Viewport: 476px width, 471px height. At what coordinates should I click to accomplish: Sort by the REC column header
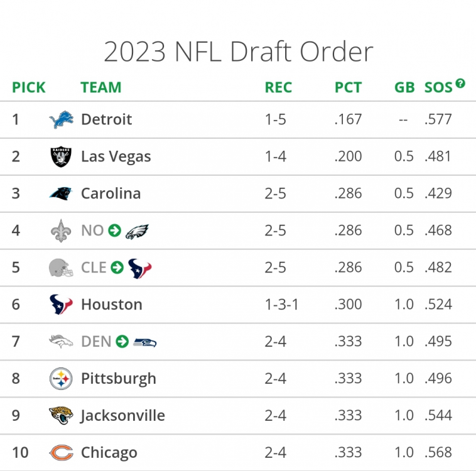click(x=278, y=87)
